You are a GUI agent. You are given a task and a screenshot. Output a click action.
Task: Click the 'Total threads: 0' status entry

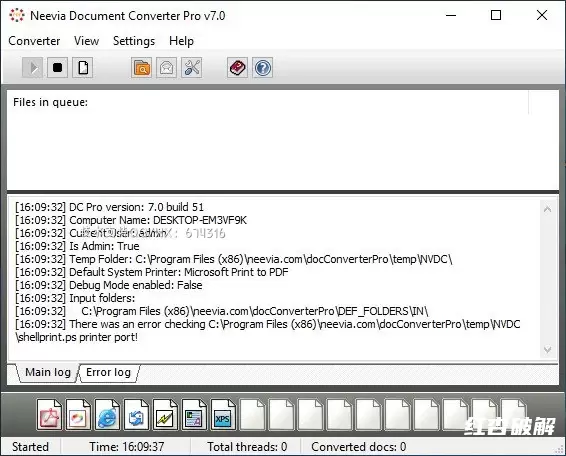click(247, 447)
